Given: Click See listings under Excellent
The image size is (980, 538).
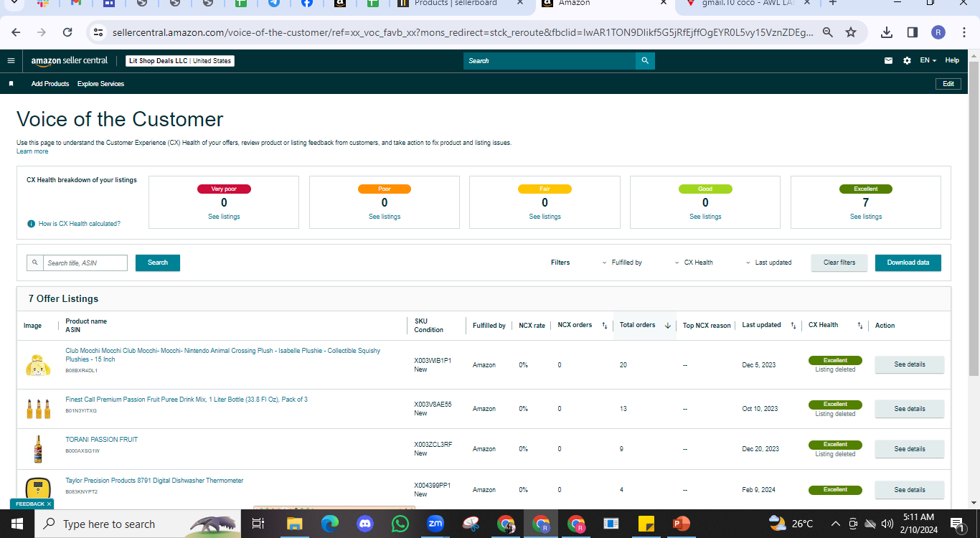Looking at the screenshot, I should point(866,217).
